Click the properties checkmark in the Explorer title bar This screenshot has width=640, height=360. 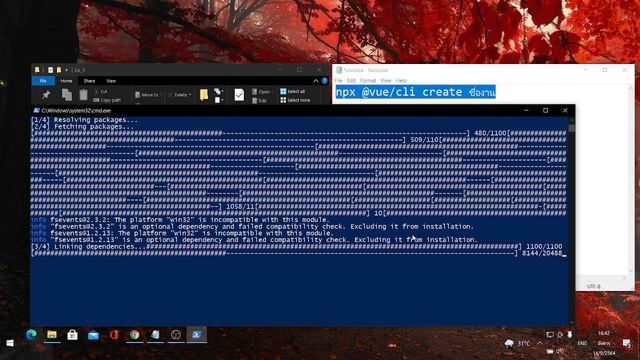tap(50, 70)
